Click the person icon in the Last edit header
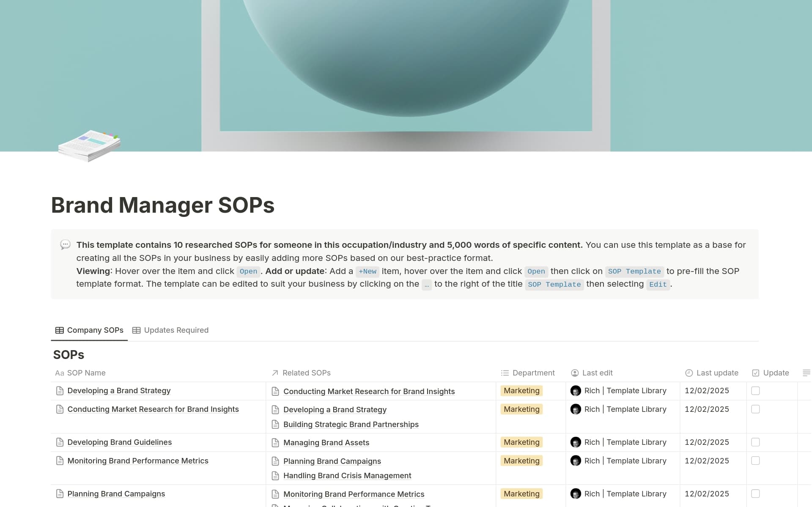This screenshot has width=812, height=507. click(x=575, y=373)
